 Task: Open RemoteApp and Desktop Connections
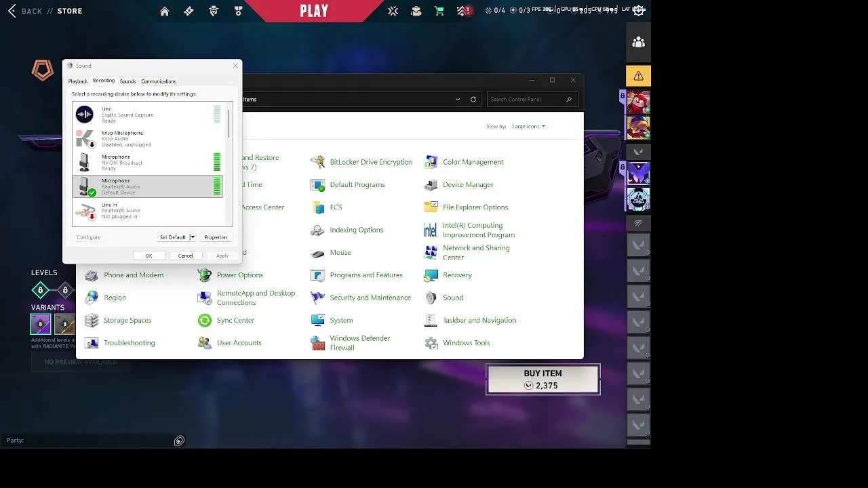click(256, 298)
